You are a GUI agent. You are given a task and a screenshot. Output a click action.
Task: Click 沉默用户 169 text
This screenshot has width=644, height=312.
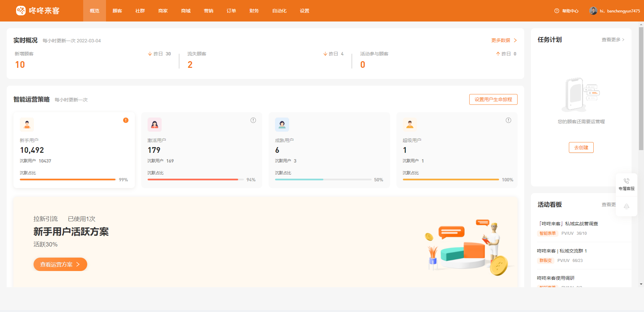coord(161,161)
